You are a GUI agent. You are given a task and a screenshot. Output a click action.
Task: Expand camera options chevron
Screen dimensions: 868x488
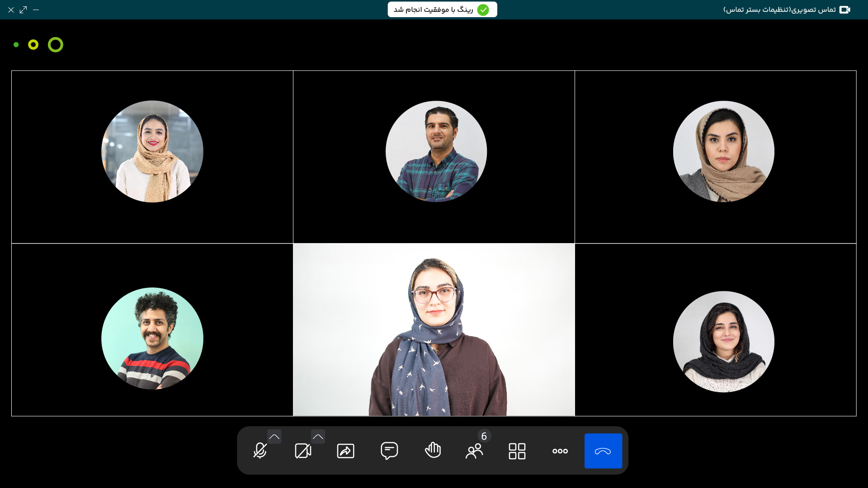point(318,436)
